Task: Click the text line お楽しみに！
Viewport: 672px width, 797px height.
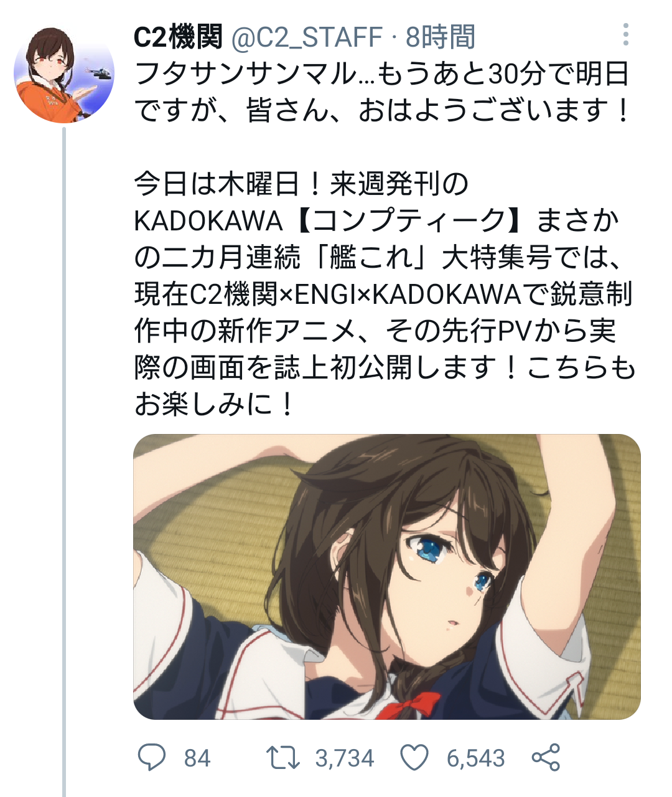Action: [215, 405]
